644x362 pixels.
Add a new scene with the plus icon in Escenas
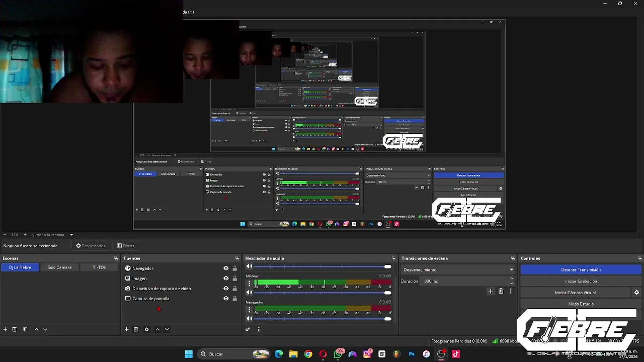coord(5,329)
